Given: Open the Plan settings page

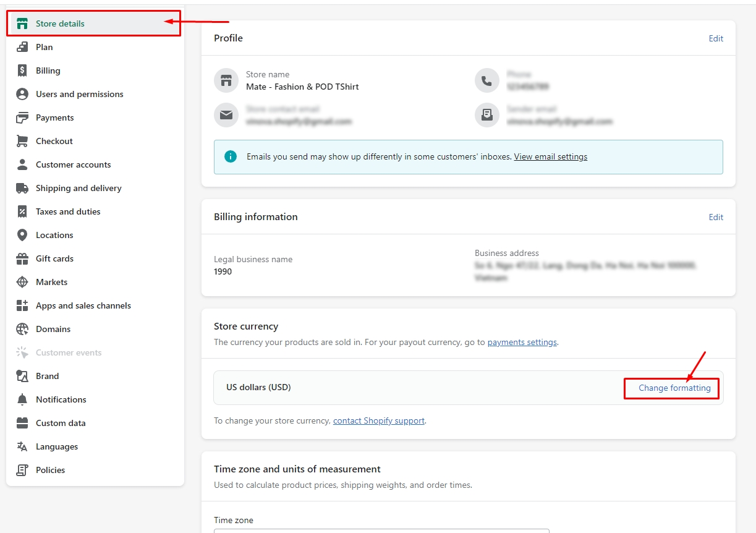Looking at the screenshot, I should [x=44, y=47].
